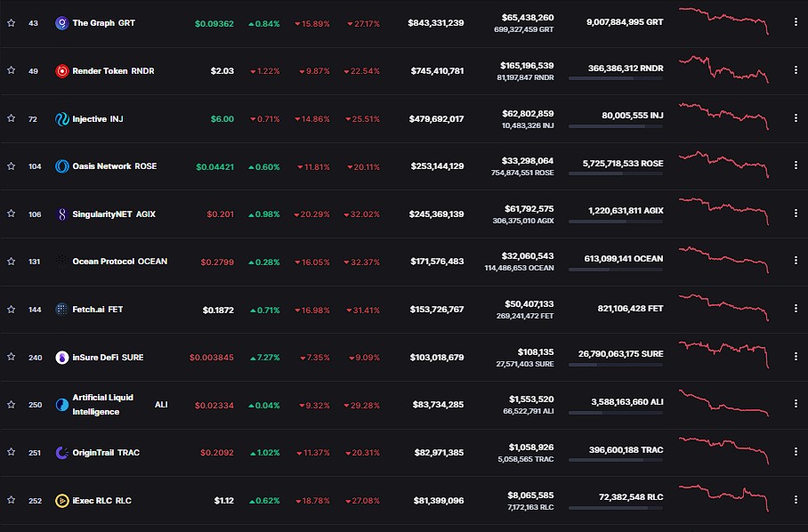Click the Render Token circulating supply bar
The height and width of the screenshot is (532, 808).
[x=615, y=79]
